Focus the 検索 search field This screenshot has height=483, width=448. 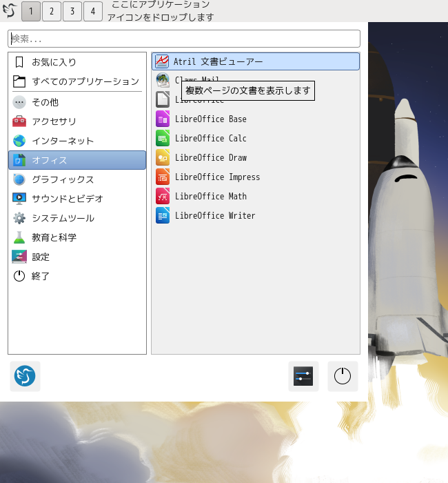click(184, 39)
